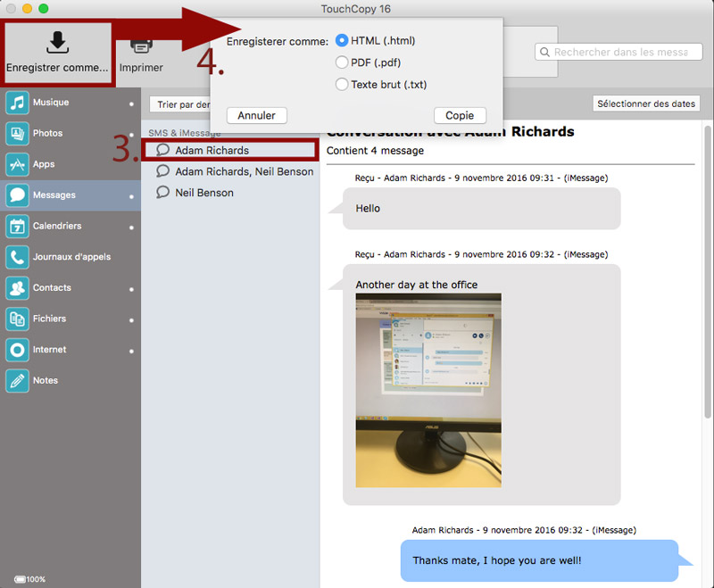Screen dimensions: 714x588
Task: Go to Journaux d'appels in the sidebar
Action: [x=71, y=257]
